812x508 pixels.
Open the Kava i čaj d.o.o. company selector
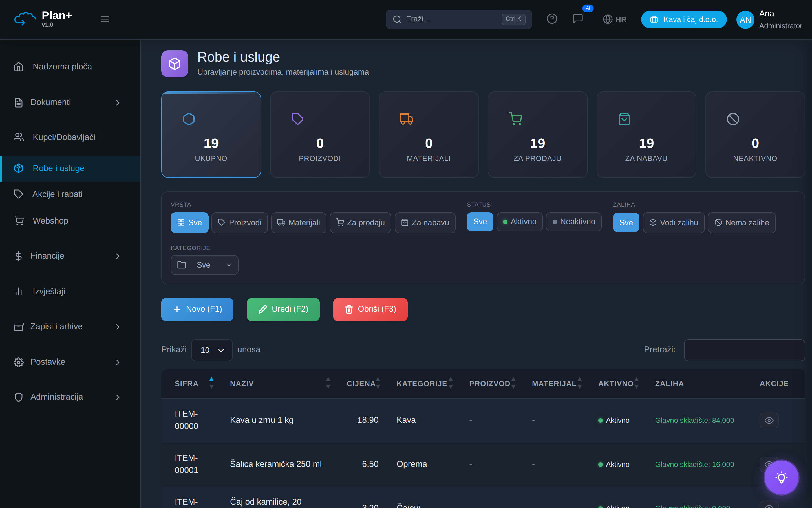coord(684,19)
